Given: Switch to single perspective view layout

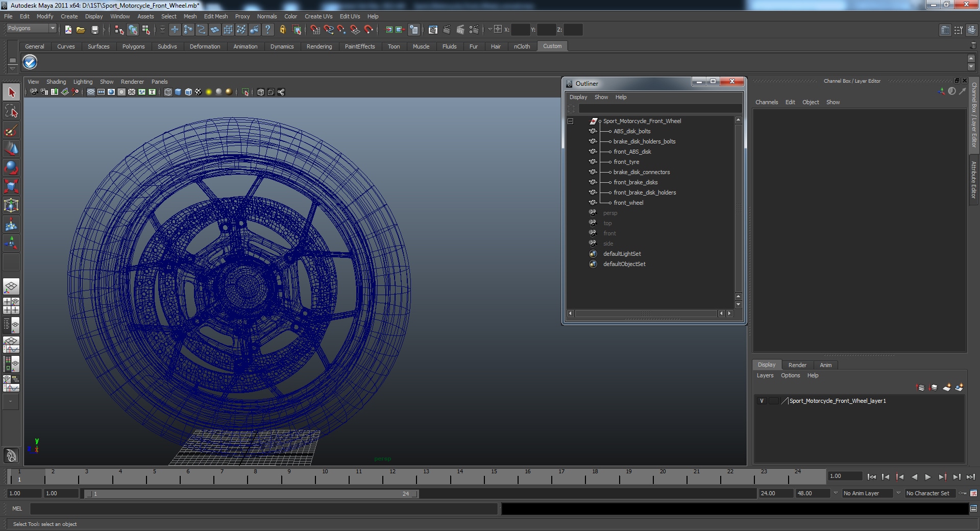Looking at the screenshot, I should click(11, 287).
